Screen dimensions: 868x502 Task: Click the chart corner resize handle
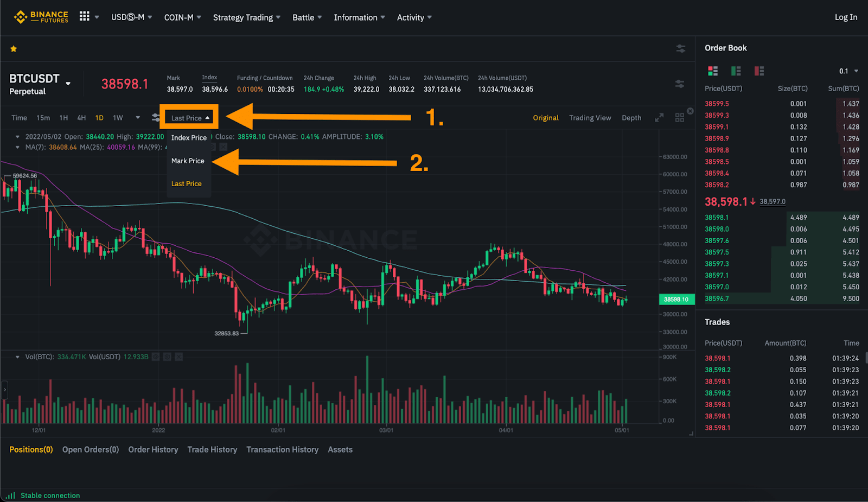click(x=691, y=433)
